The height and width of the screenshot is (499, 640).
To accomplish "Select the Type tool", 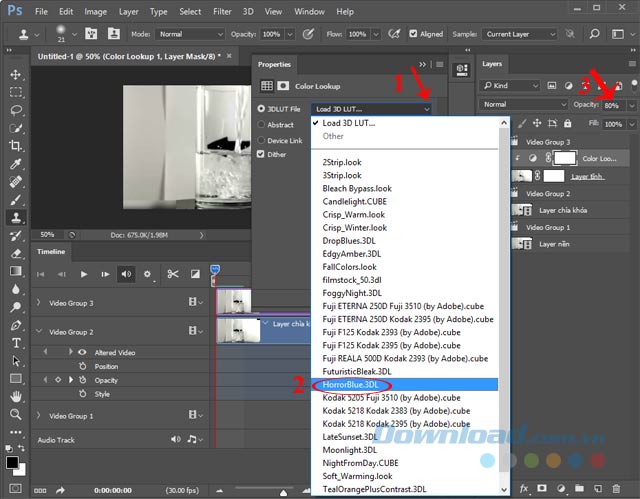I will click(x=16, y=343).
